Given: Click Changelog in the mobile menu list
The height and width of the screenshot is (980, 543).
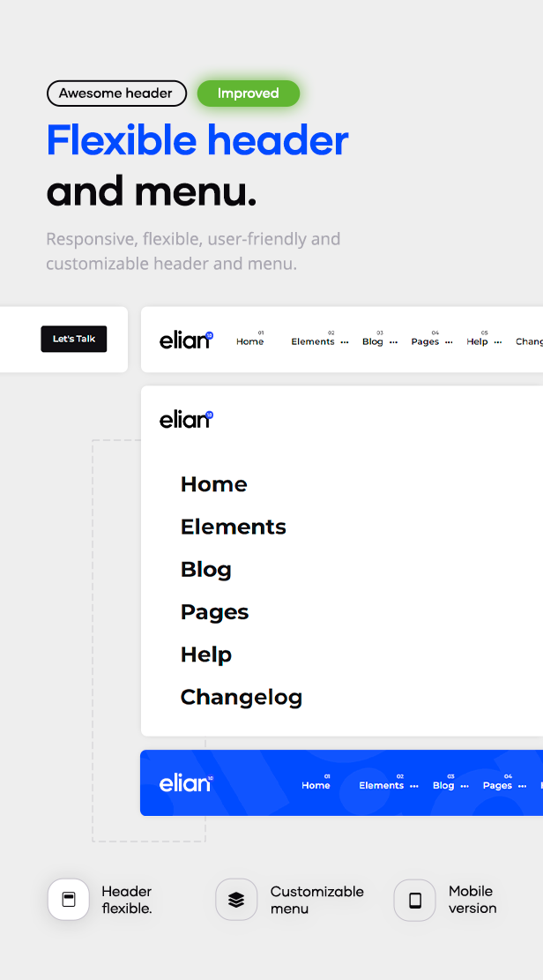Looking at the screenshot, I should (241, 696).
